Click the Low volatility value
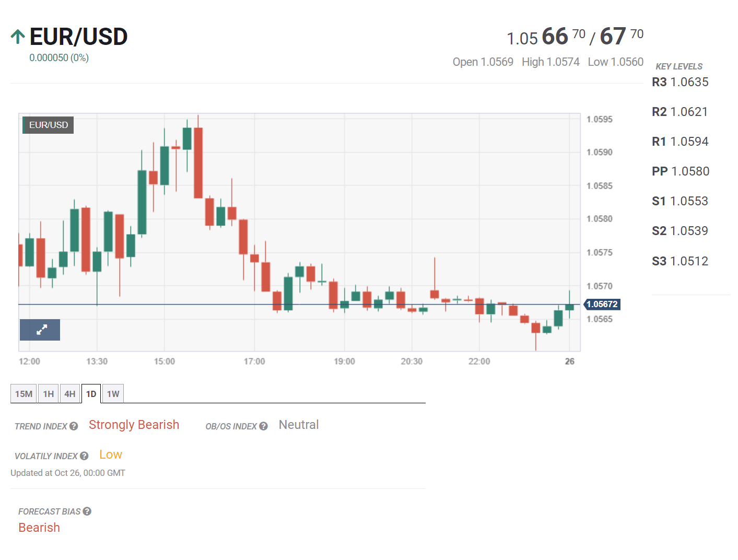 click(x=111, y=454)
